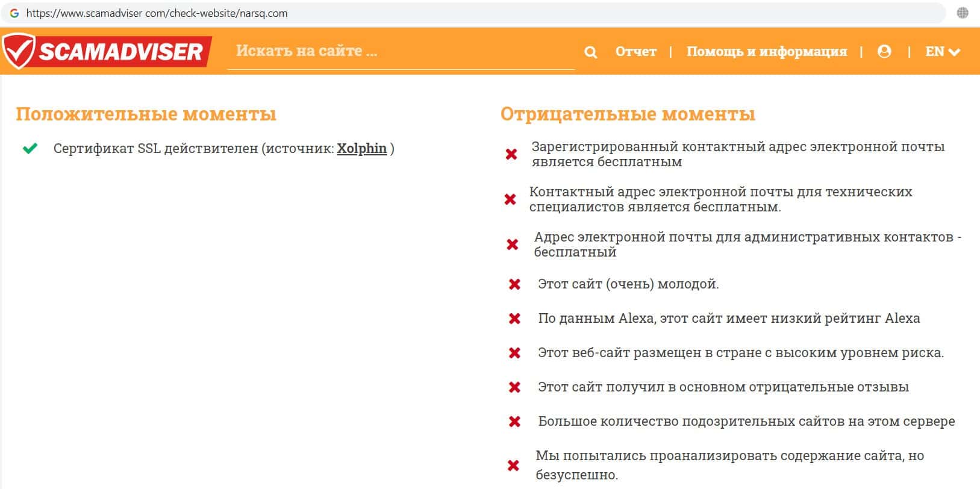Image resolution: width=980 pixels, height=489 pixels.
Task: Click red X beside 'подозрительных сайтов на этом сервере'
Action: [514, 422]
